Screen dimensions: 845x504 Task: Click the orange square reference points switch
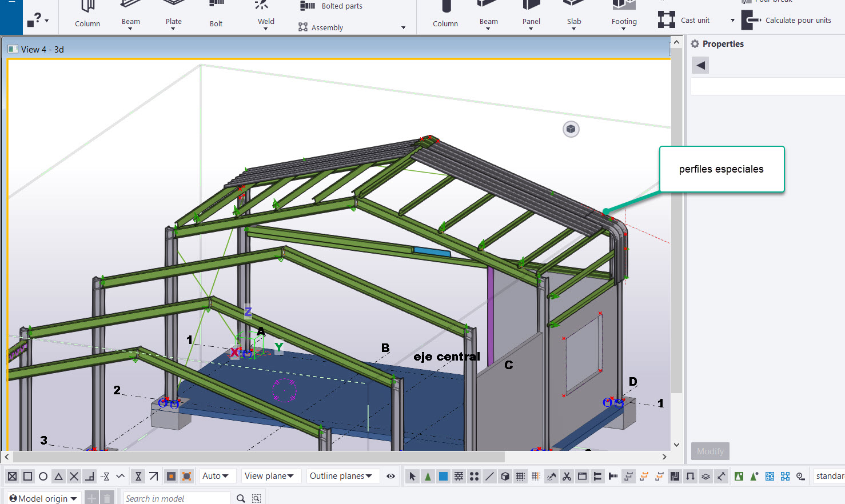(171, 476)
